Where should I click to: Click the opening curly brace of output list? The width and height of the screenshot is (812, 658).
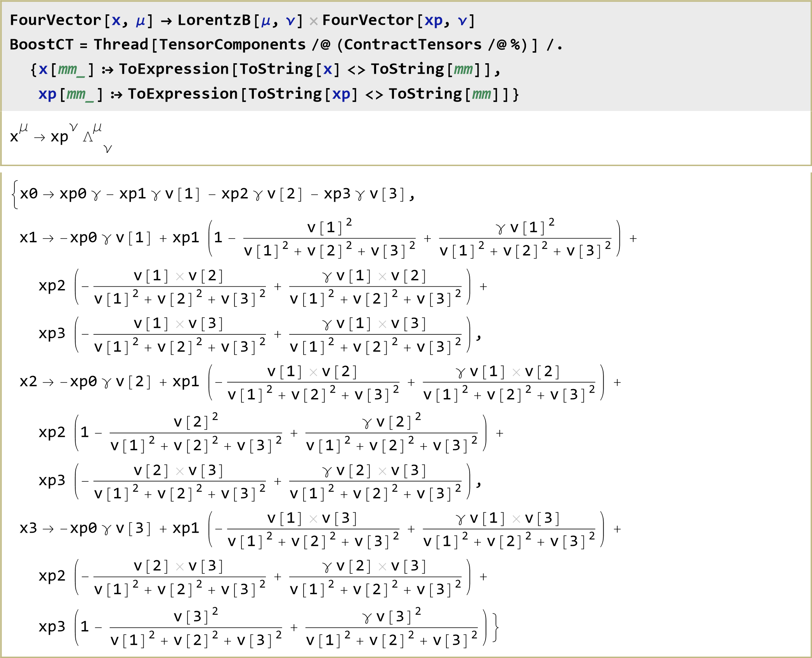[15, 194]
